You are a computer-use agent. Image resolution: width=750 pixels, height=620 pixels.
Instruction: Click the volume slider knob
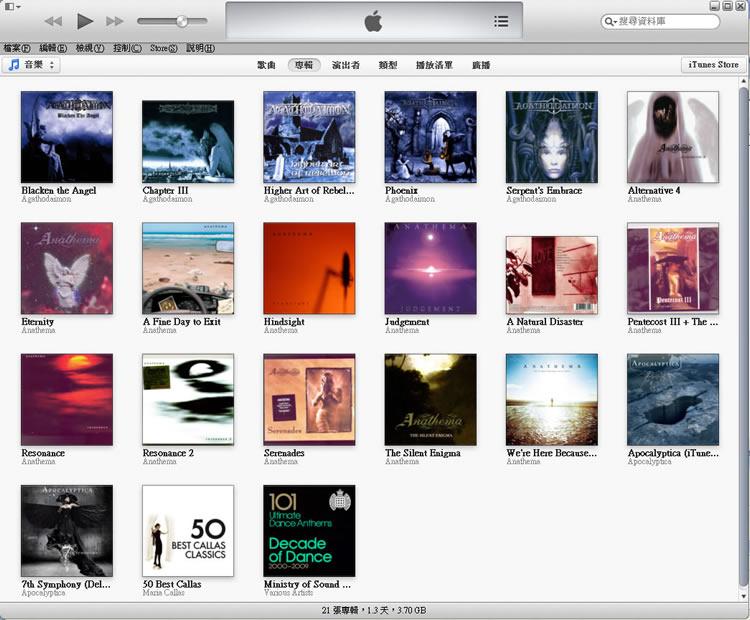[x=182, y=21]
